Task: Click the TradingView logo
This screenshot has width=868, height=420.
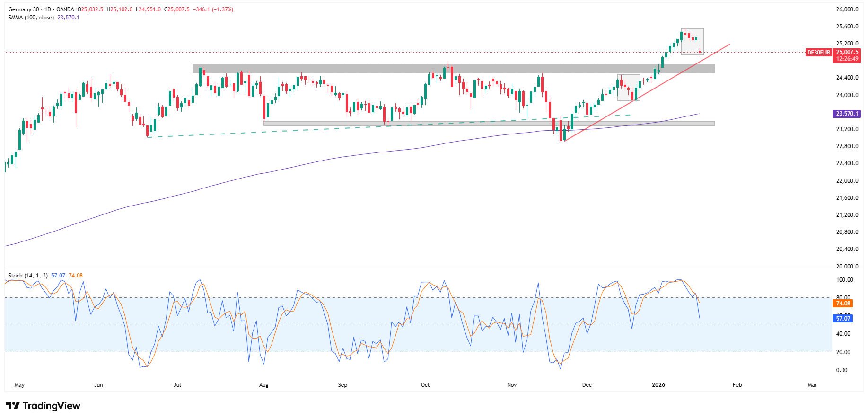Action: point(43,406)
